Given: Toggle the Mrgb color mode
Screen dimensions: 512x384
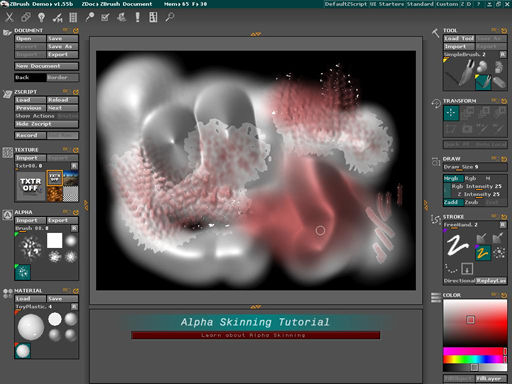Looking at the screenshot, I should tap(453, 178).
